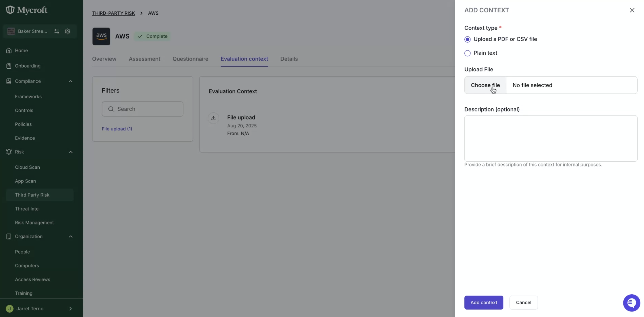644x317 pixels.
Task: Click the Add context button
Action: [484, 303]
